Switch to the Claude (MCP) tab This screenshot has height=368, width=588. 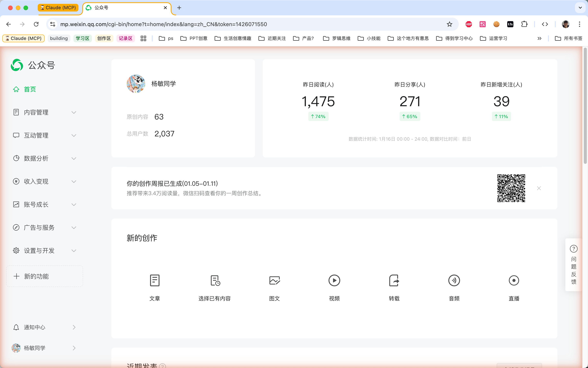click(x=58, y=7)
